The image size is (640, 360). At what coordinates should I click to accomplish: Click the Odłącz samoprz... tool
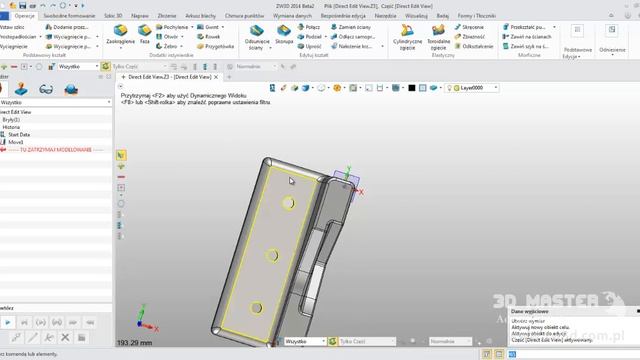tap(353, 37)
